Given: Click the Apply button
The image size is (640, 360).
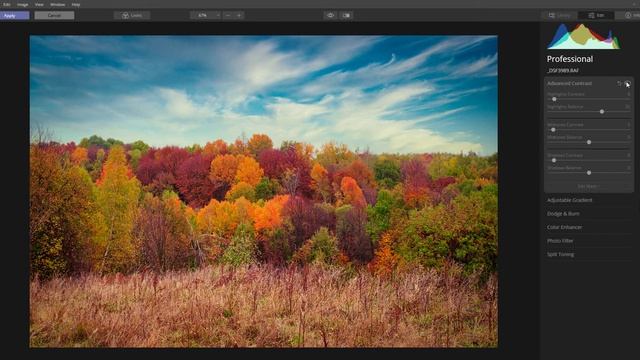Looking at the screenshot, I should (15, 16).
